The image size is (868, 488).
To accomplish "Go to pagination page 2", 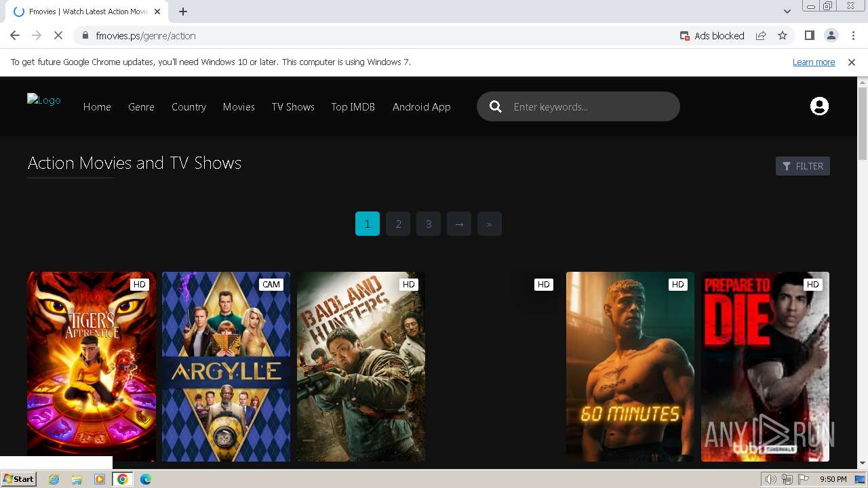I will [398, 224].
